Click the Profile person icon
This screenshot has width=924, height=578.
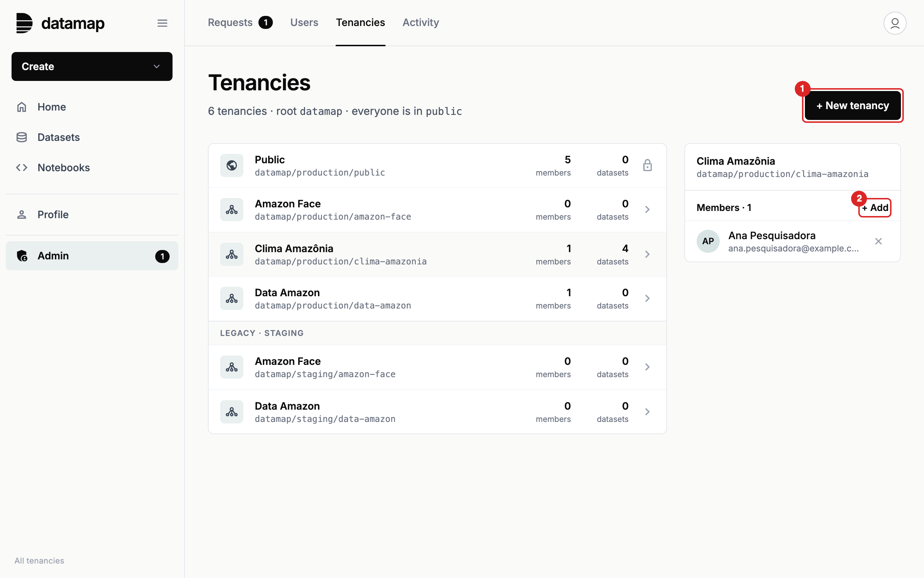pyautogui.click(x=22, y=215)
